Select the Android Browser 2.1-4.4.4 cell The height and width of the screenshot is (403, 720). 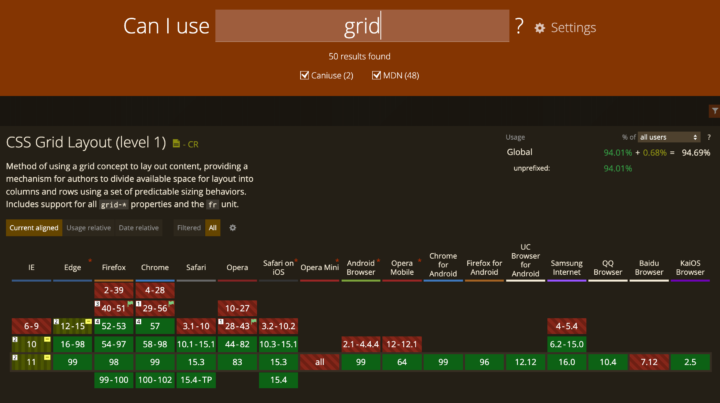point(361,344)
